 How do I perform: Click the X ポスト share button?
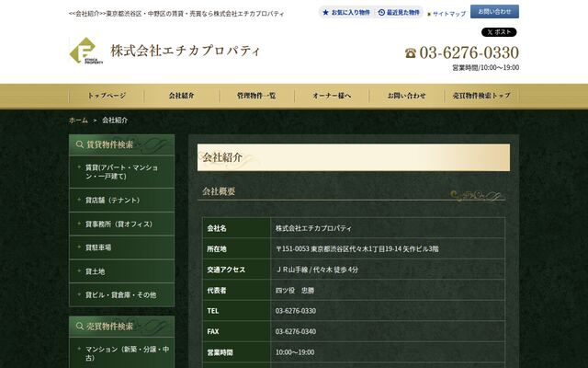[499, 32]
